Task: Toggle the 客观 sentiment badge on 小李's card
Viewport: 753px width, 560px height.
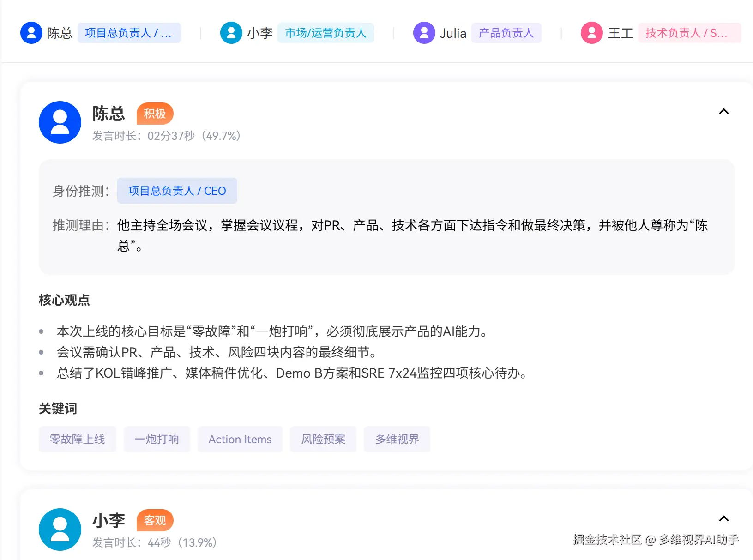Action: pyautogui.click(x=155, y=520)
